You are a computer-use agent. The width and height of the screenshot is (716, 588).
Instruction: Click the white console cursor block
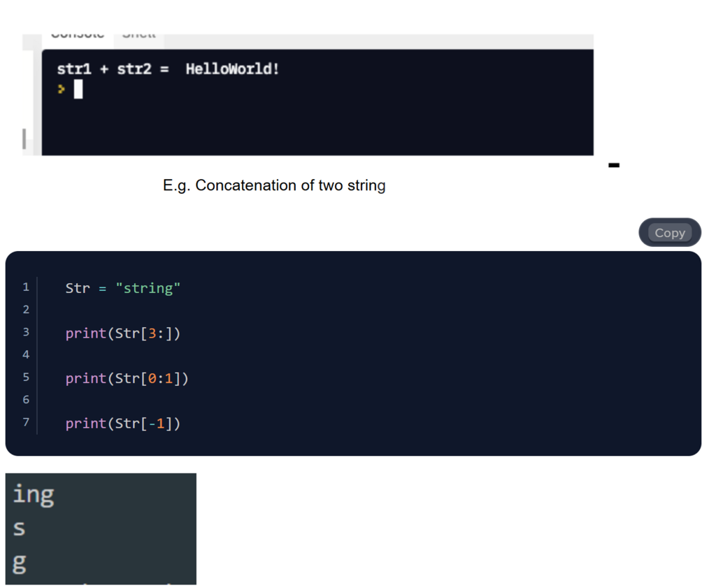click(78, 89)
